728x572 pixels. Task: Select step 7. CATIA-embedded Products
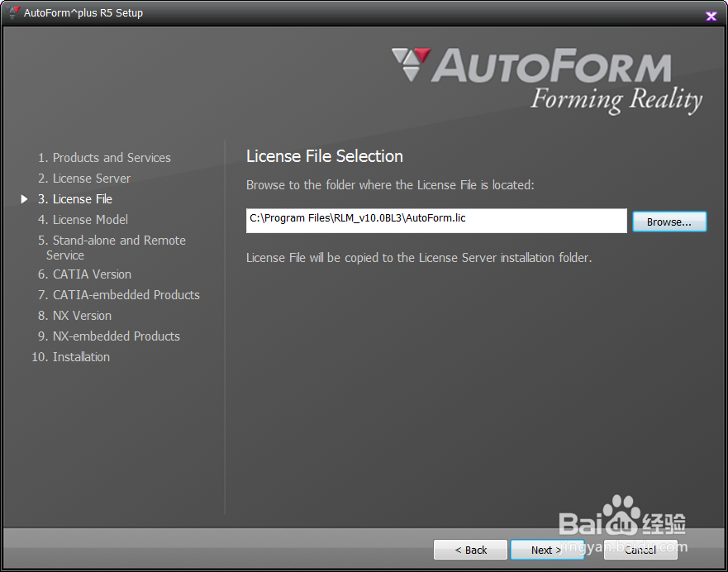[119, 295]
